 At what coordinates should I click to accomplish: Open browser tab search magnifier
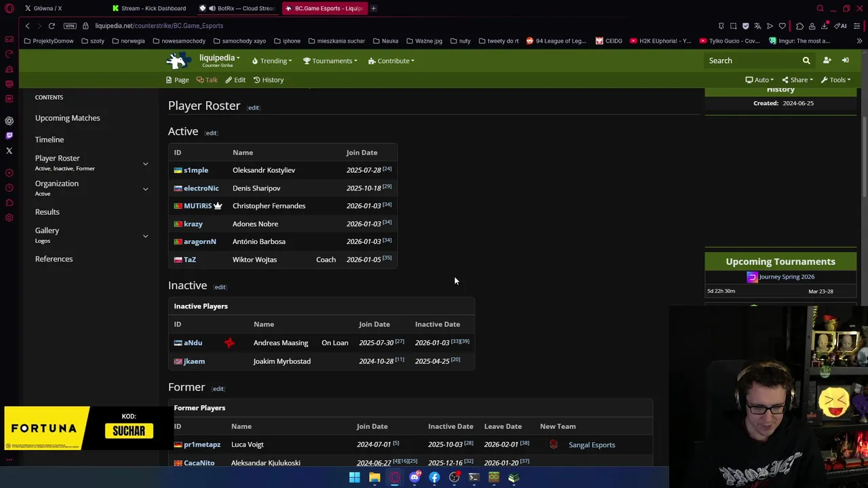(820, 8)
